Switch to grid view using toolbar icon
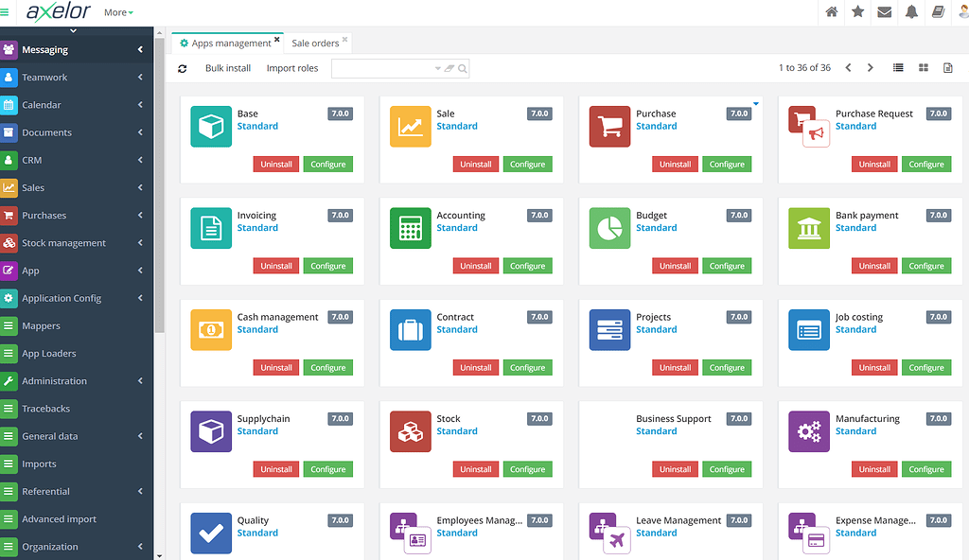 click(921, 68)
